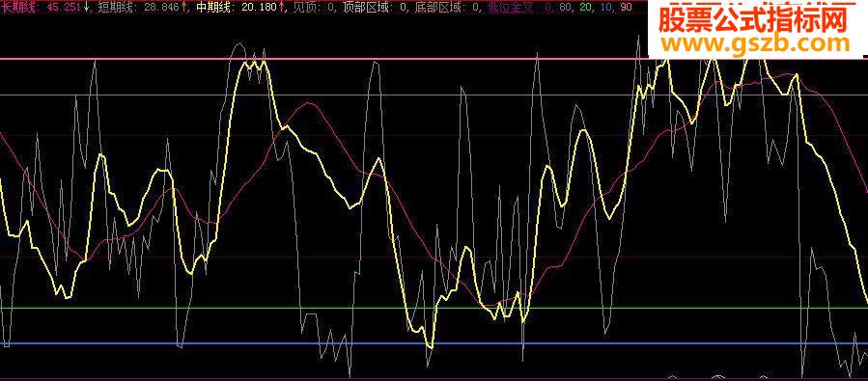
Task: Click the purple 低位金叉 label
Action: pos(511,7)
